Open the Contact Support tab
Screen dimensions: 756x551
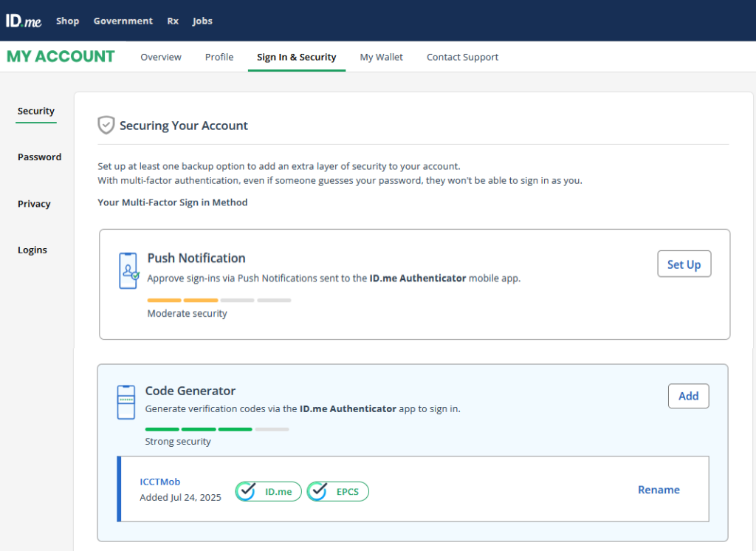click(462, 57)
